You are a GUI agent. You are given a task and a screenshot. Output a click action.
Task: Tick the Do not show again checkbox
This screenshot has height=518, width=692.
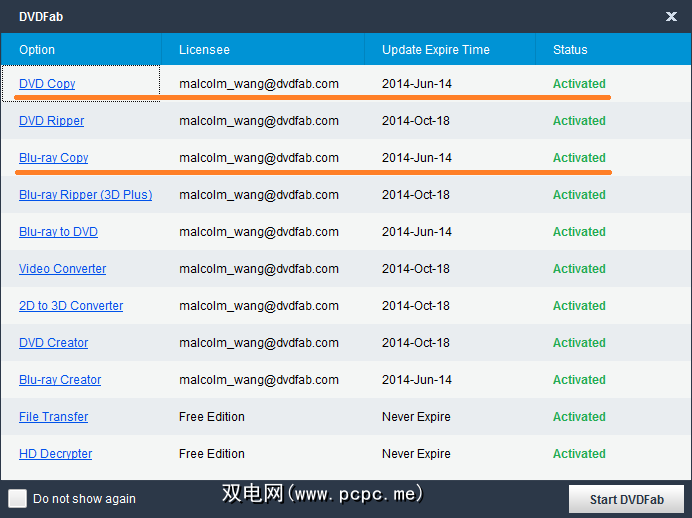[x=18, y=499]
